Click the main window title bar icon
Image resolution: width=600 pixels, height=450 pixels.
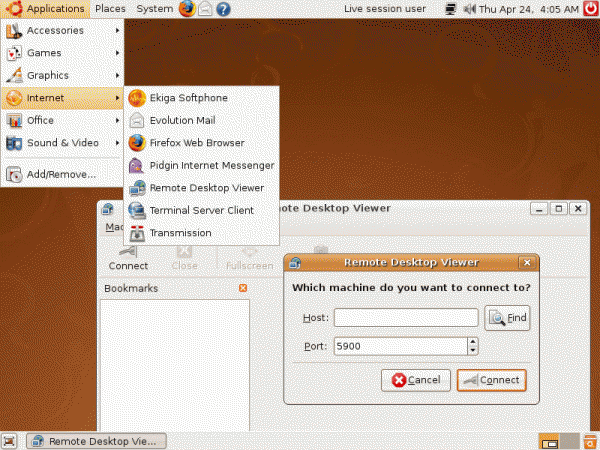pos(108,209)
